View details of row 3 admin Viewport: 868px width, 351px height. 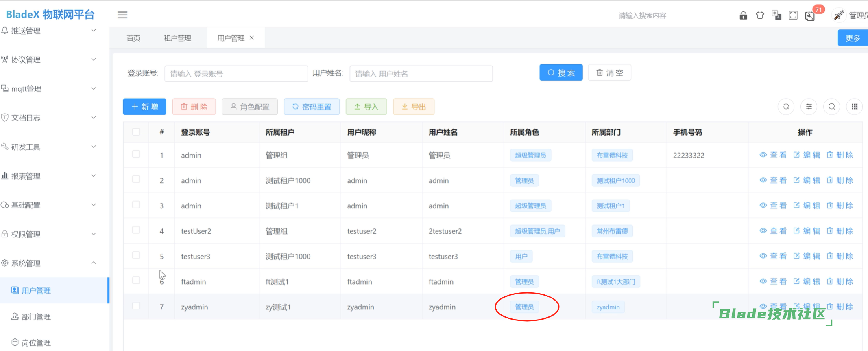tap(773, 206)
